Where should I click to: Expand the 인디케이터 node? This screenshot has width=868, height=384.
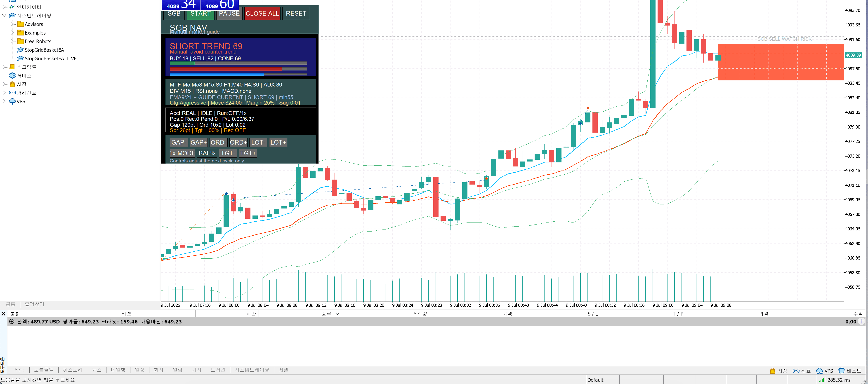4,7
